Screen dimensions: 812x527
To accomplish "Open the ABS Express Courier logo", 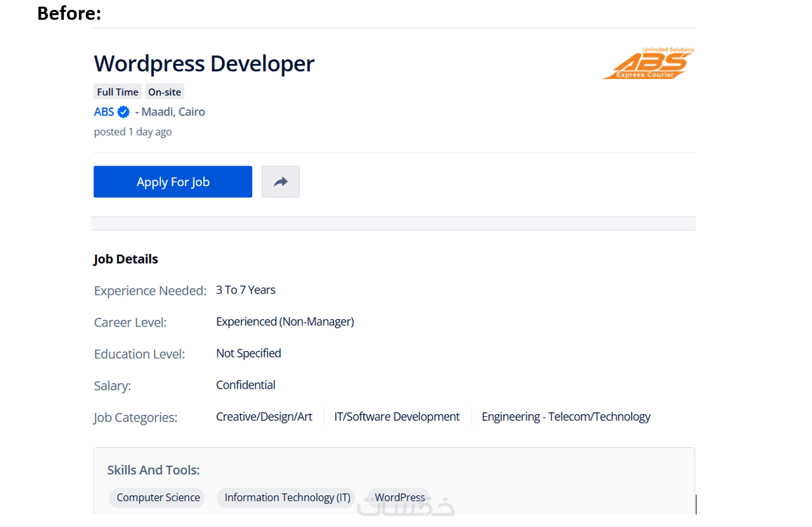I will 648,63.
